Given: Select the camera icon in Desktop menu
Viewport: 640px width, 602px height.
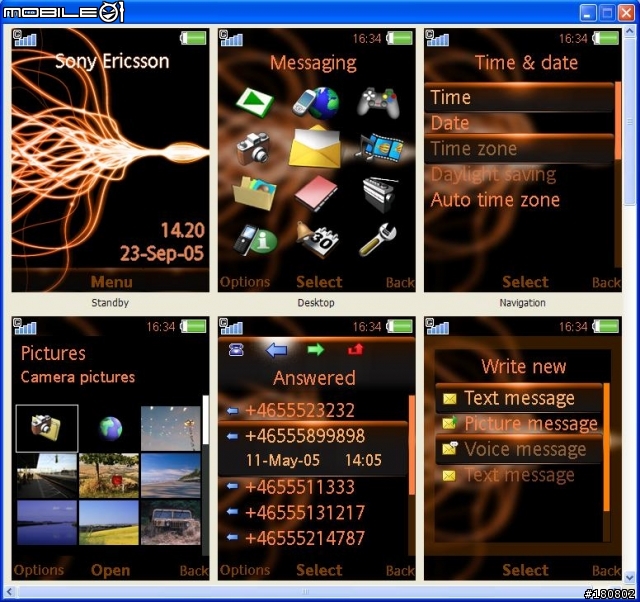Looking at the screenshot, I should pyautogui.click(x=253, y=149).
